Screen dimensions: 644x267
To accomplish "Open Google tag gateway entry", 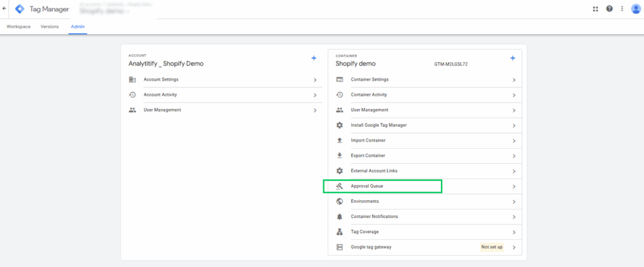I will 371,247.
